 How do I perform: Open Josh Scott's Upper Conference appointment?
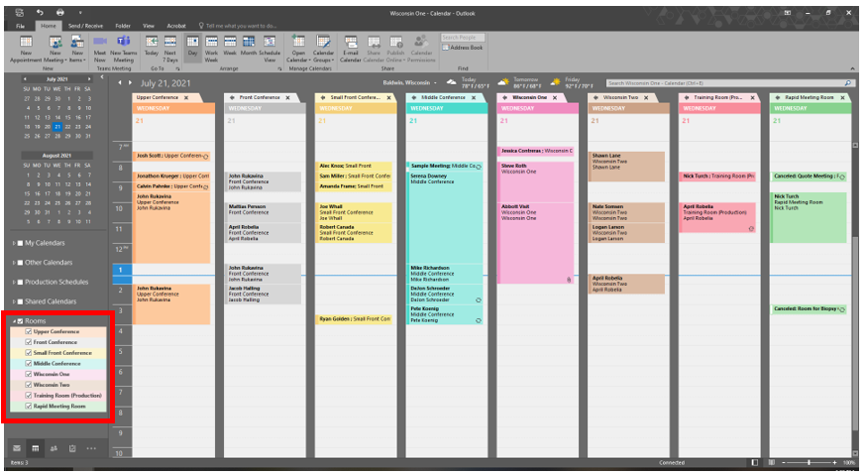point(171,156)
